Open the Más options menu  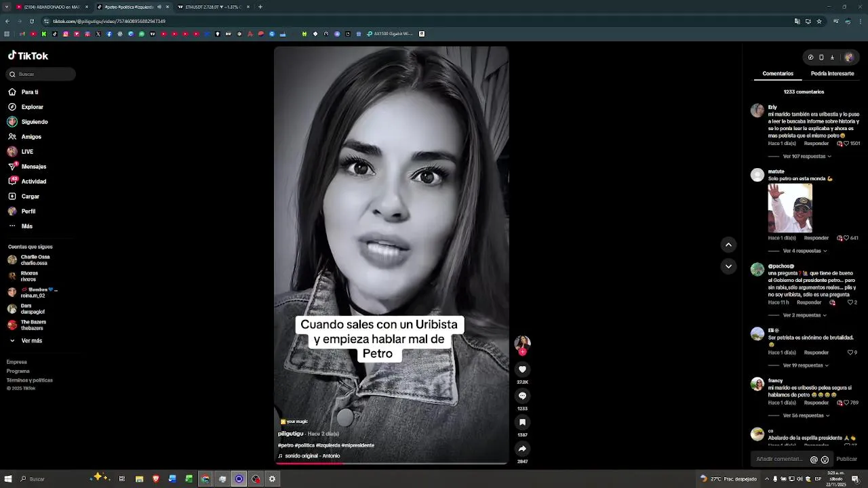20,226
